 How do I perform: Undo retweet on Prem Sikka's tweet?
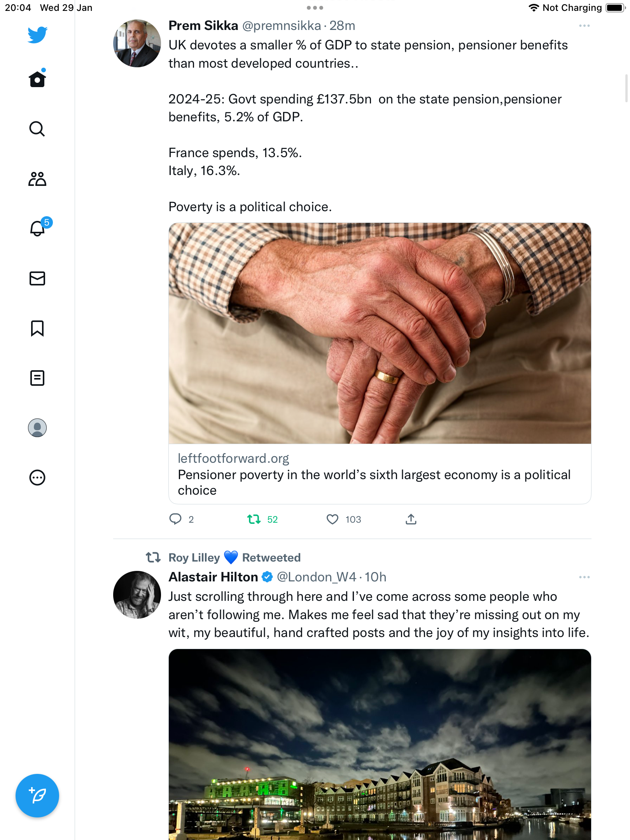[254, 519]
